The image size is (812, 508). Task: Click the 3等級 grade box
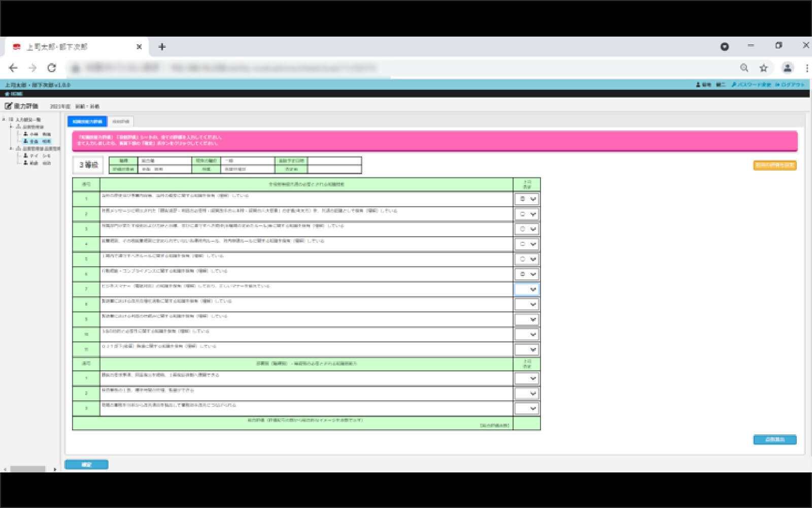click(x=88, y=165)
